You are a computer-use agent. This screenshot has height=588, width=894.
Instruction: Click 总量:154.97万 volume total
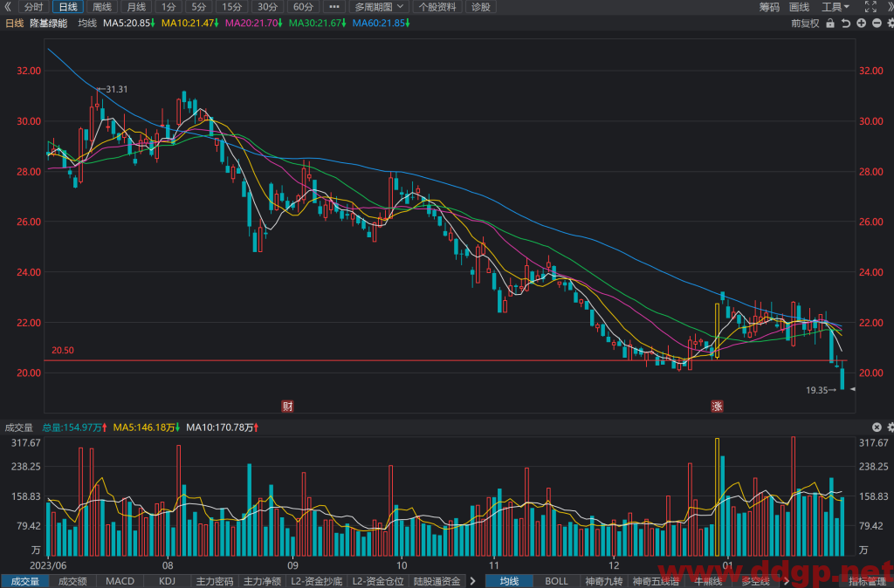pyautogui.click(x=75, y=427)
